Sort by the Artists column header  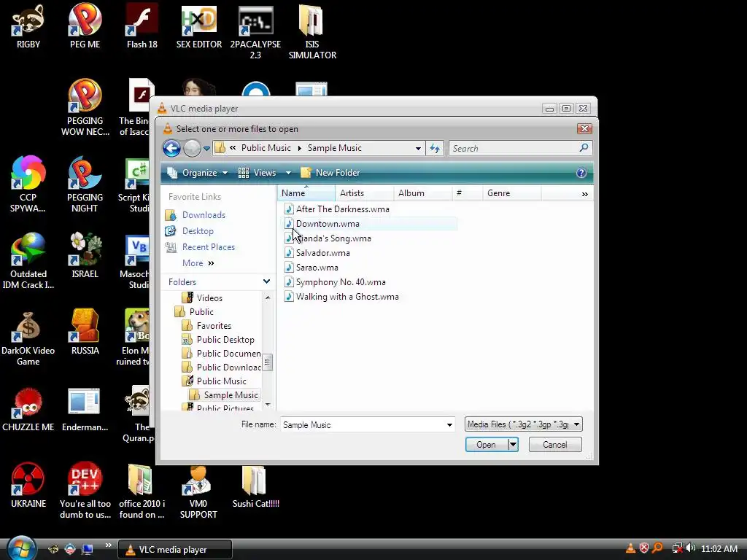pyautogui.click(x=365, y=193)
